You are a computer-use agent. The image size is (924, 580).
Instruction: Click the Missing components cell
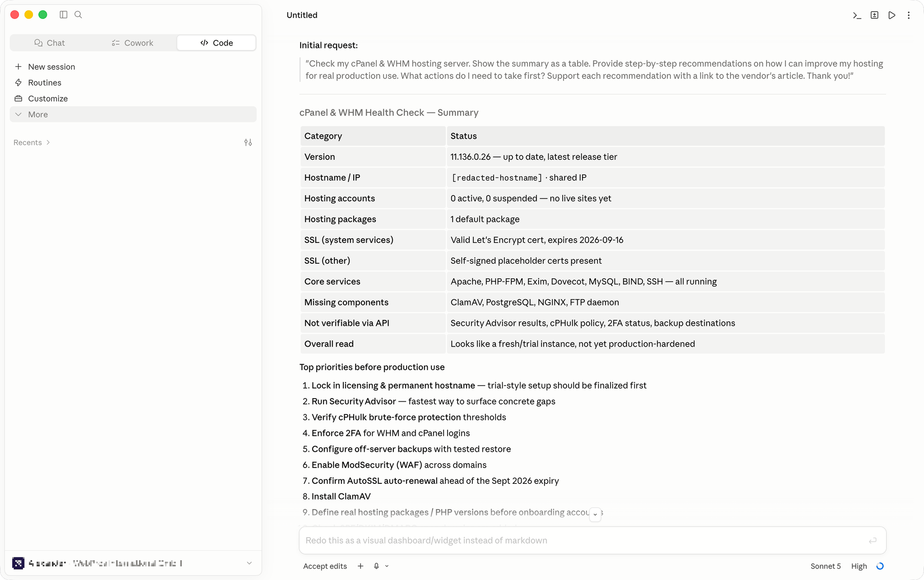[373, 302]
